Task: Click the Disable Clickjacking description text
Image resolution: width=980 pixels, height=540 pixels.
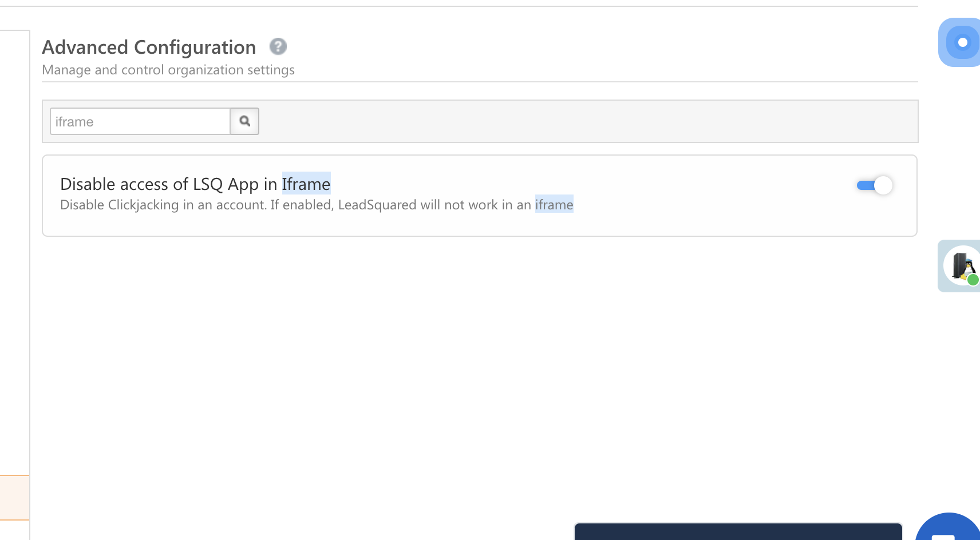Action: tap(317, 205)
